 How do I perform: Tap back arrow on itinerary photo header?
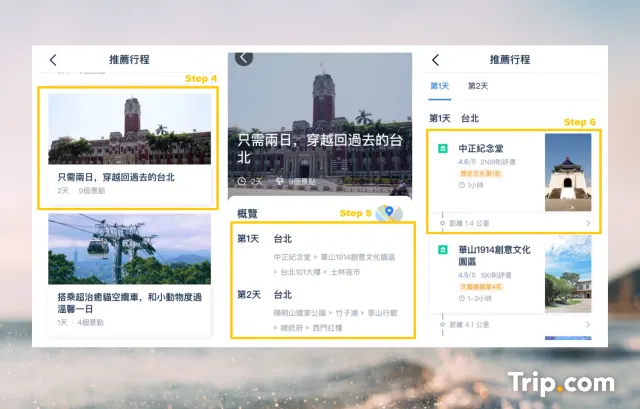point(244,58)
